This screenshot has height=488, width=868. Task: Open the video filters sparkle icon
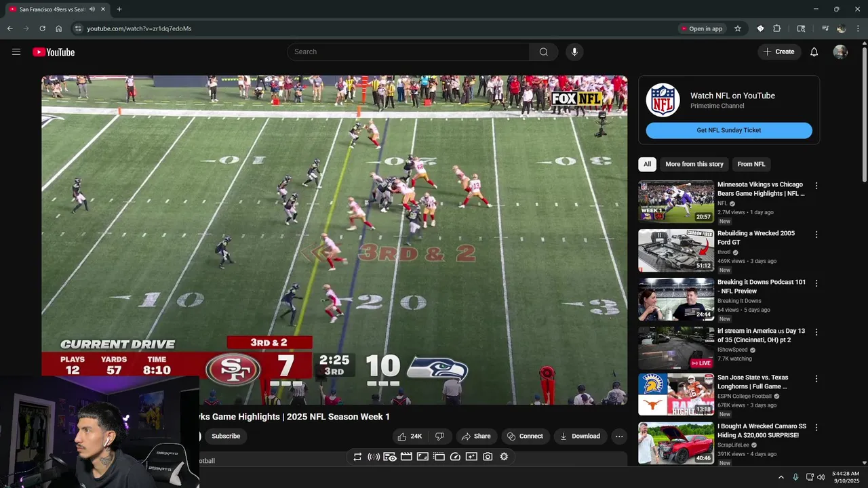(471, 457)
